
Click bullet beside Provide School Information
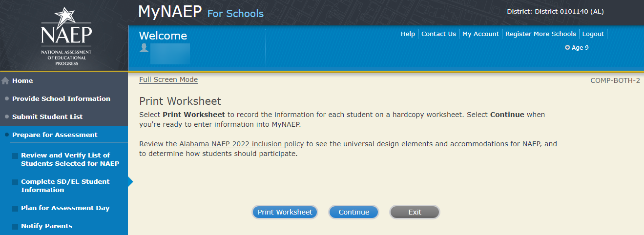click(x=6, y=99)
